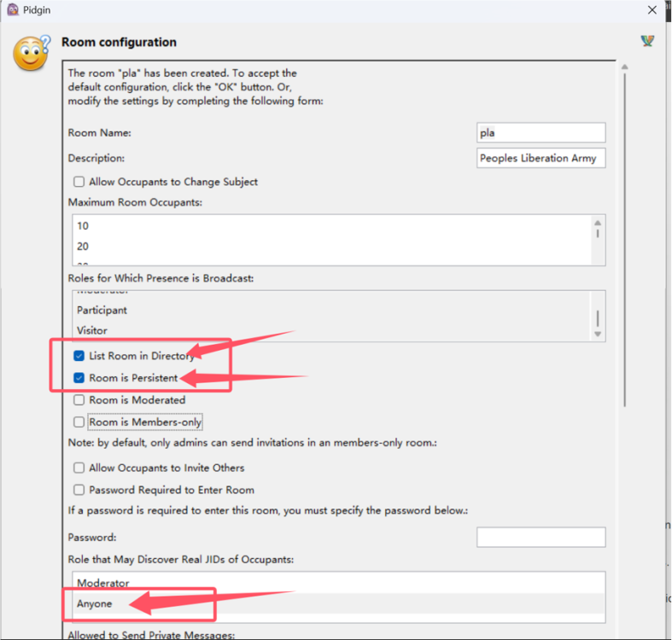The height and width of the screenshot is (640, 672).
Task: Check Allow Occupants to Invite Others
Action: pos(79,468)
